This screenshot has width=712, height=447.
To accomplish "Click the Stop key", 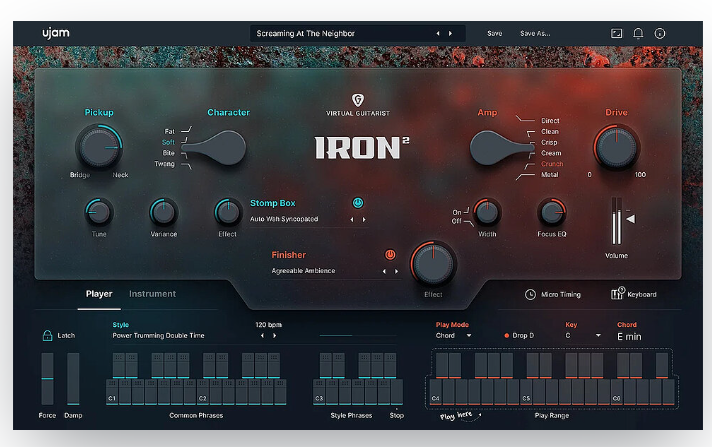I will (x=397, y=392).
